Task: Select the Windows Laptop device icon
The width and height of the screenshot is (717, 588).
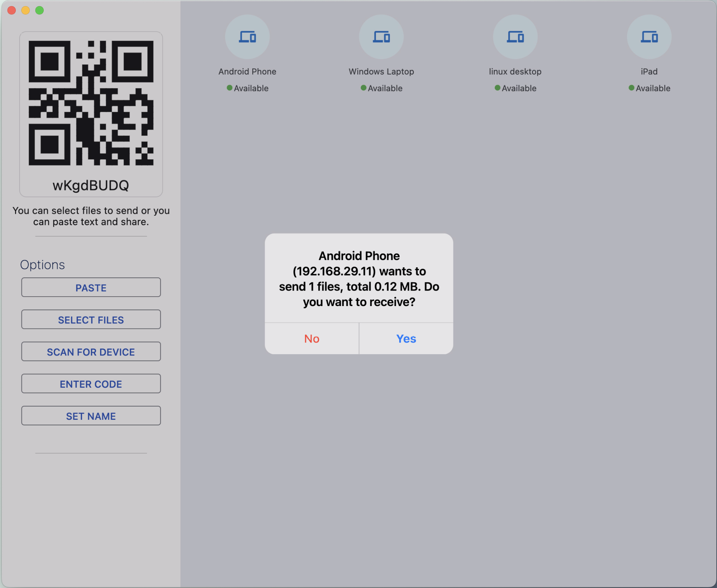Action: pos(381,37)
